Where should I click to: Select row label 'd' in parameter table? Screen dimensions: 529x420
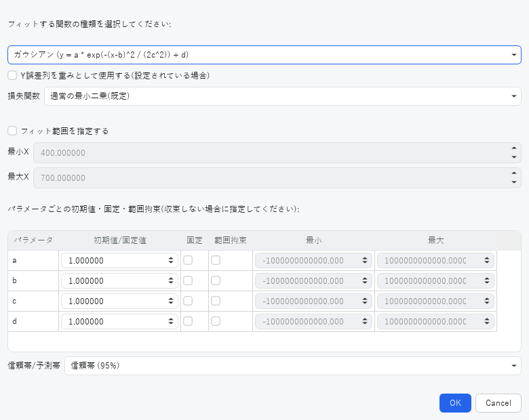[33, 321]
